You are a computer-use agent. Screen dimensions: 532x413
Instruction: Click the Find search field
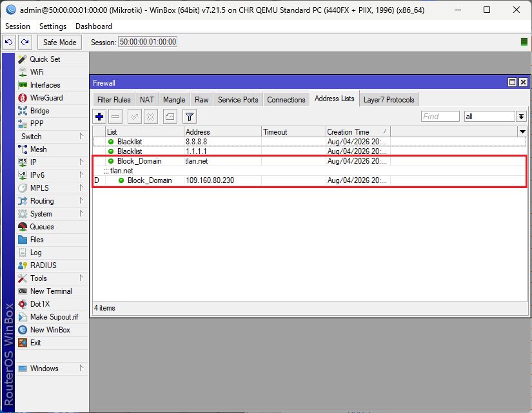coord(440,117)
